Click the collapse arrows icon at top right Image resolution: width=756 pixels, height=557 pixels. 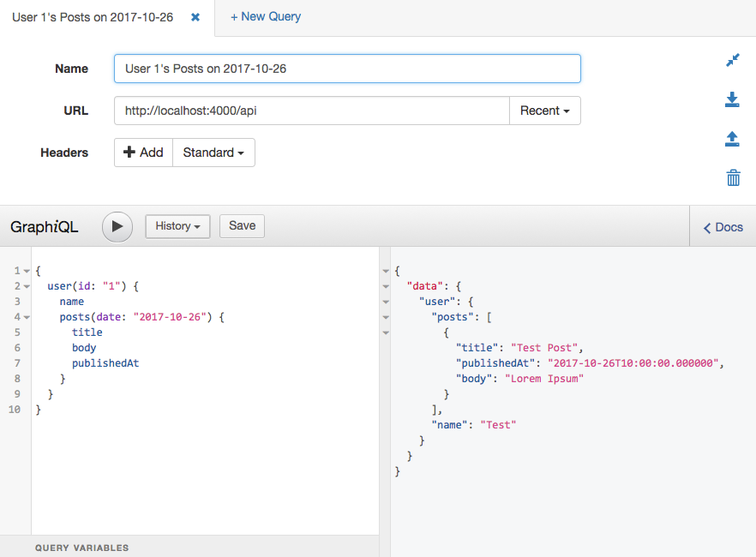pos(733,60)
